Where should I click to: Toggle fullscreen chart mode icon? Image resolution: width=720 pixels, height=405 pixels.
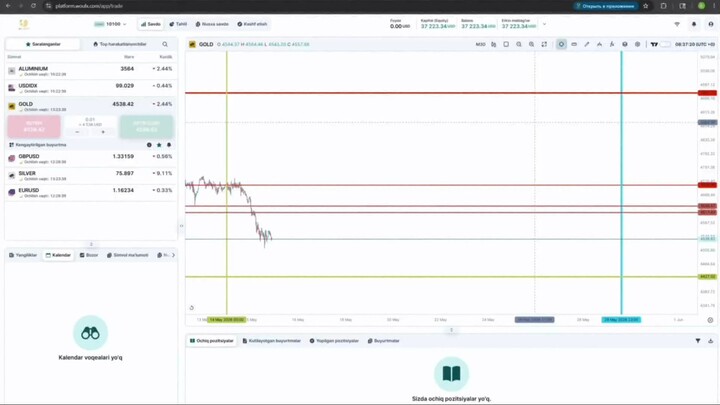[544, 45]
